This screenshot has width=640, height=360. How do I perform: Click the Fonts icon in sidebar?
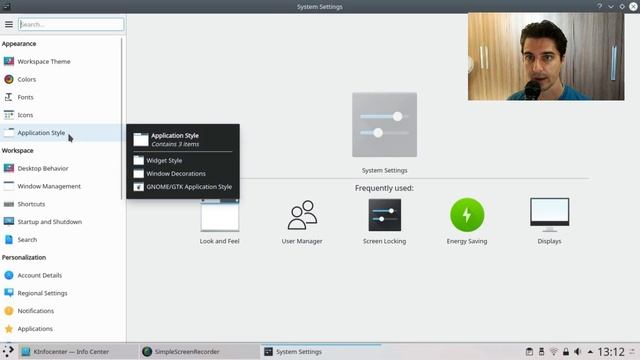(x=9, y=97)
